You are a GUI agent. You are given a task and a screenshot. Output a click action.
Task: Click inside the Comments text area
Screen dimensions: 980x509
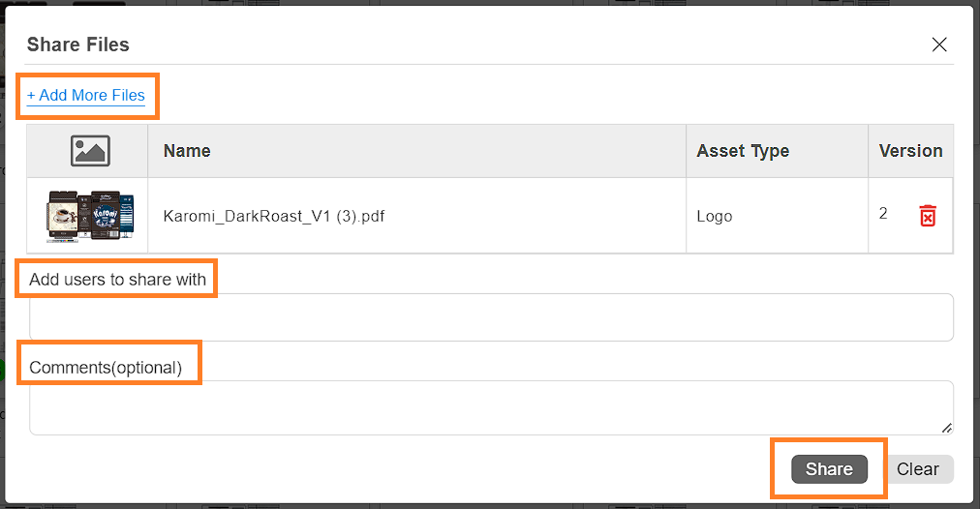click(x=491, y=407)
